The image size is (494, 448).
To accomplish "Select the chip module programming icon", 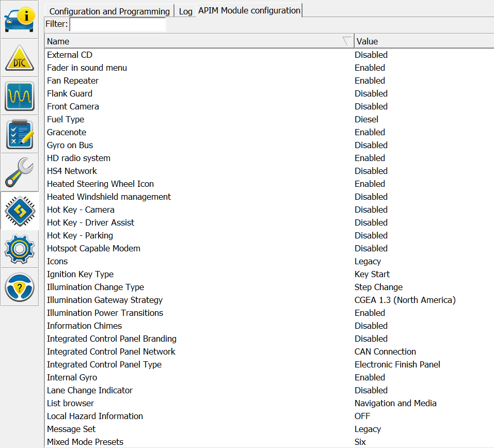I will click(19, 211).
